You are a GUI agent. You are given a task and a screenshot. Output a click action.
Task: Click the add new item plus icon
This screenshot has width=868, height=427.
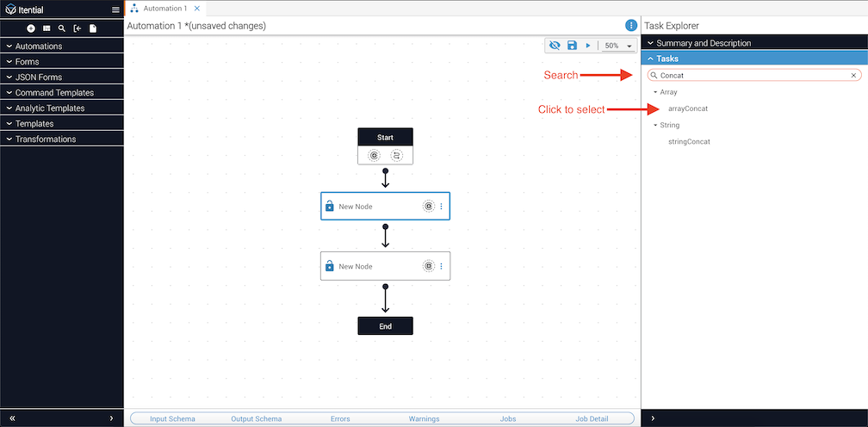pyautogui.click(x=31, y=28)
